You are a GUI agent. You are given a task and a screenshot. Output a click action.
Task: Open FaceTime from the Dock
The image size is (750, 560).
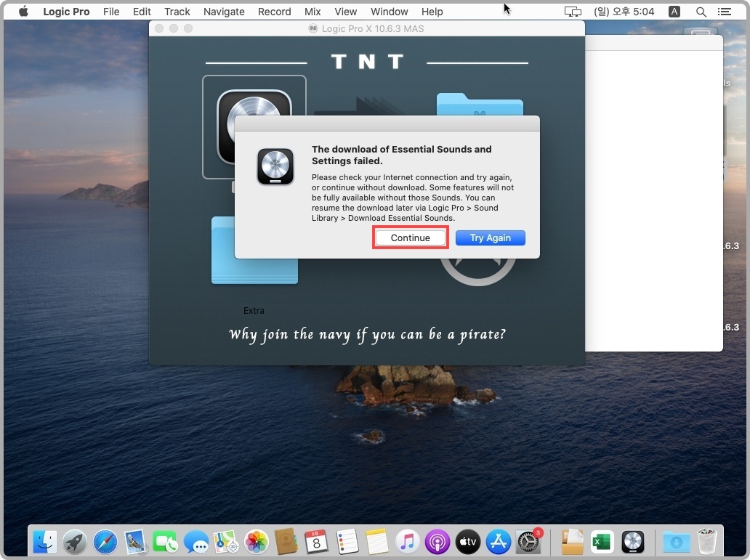[166, 542]
